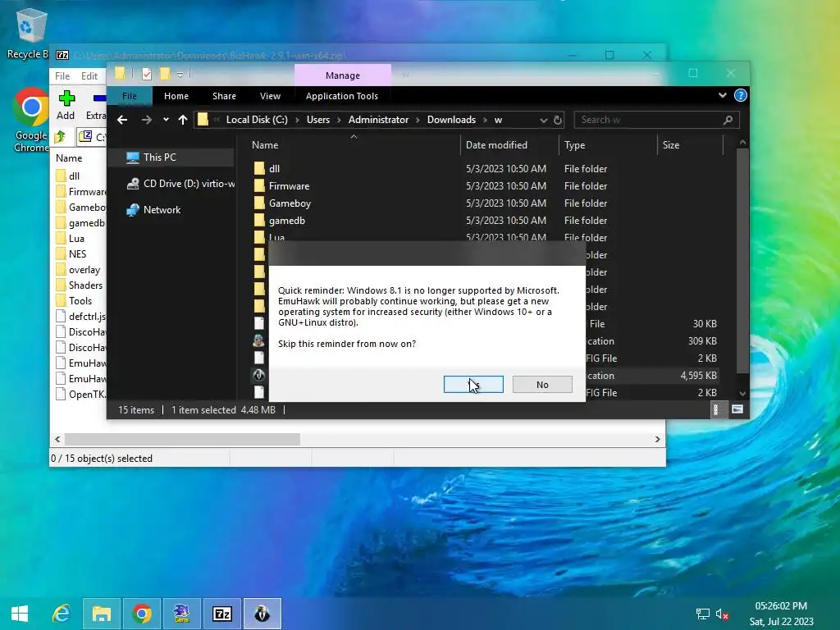Select Downloads in the address path
The height and width of the screenshot is (630, 840).
[x=451, y=120]
